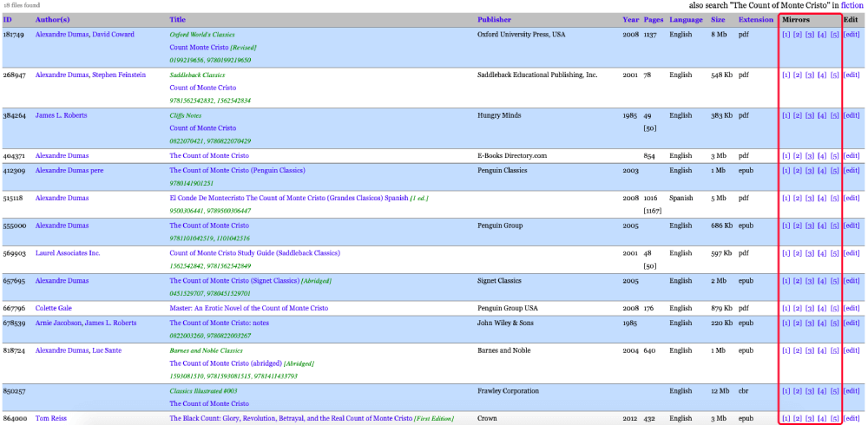Open mirror [2] for the Frawley Corporation entry
Viewport: 868px width, 425px height.
coord(798,391)
